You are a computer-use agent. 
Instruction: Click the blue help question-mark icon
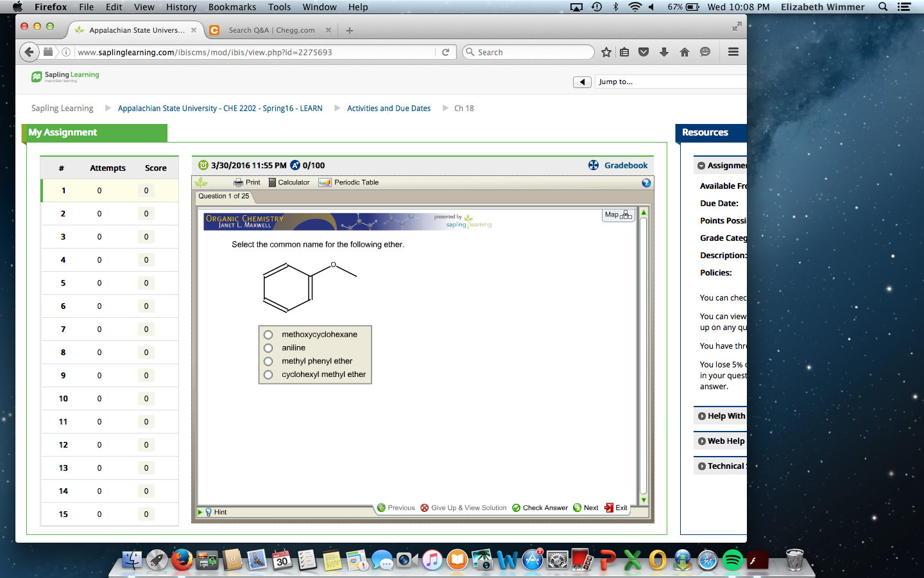pyautogui.click(x=646, y=183)
